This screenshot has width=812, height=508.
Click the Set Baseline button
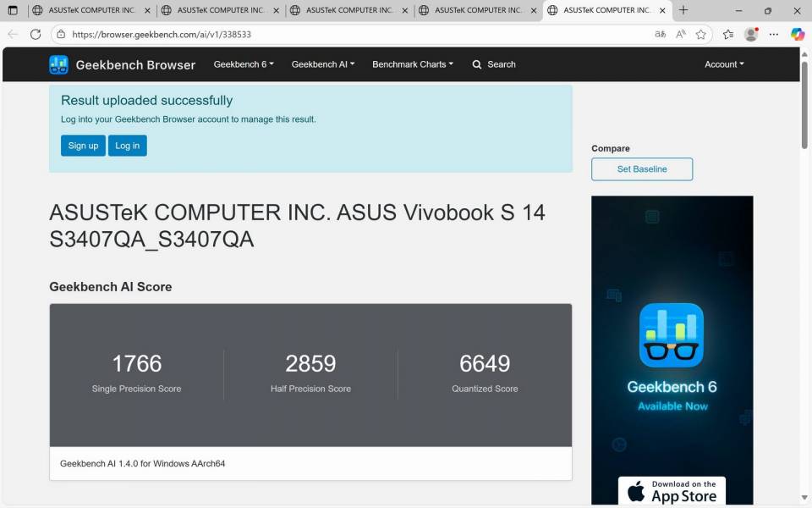pyautogui.click(x=641, y=168)
